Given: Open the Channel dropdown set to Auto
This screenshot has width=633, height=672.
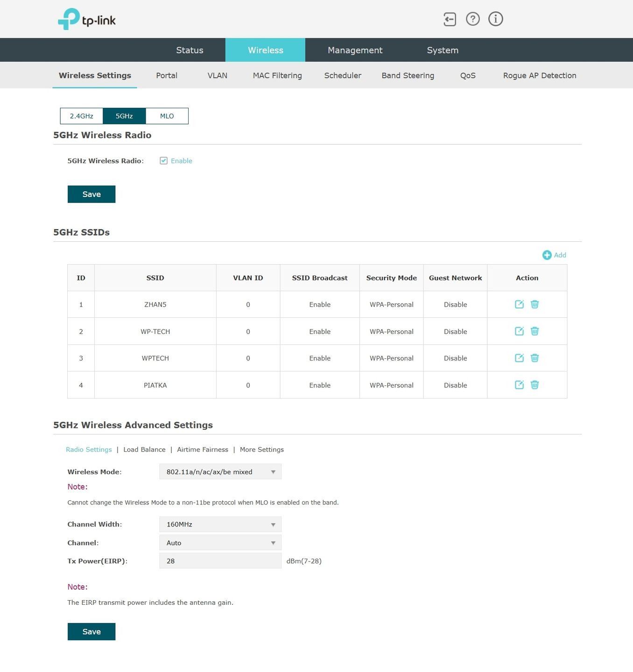Looking at the screenshot, I should (220, 543).
